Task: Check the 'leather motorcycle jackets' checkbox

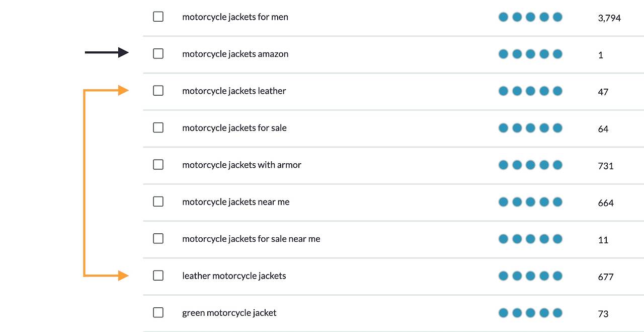Action: (x=158, y=276)
